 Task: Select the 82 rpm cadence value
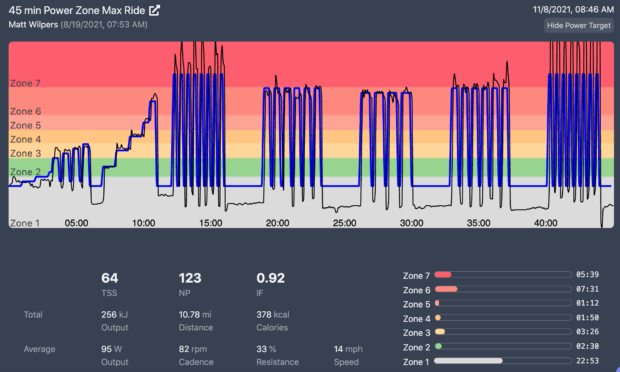pyautogui.click(x=193, y=349)
